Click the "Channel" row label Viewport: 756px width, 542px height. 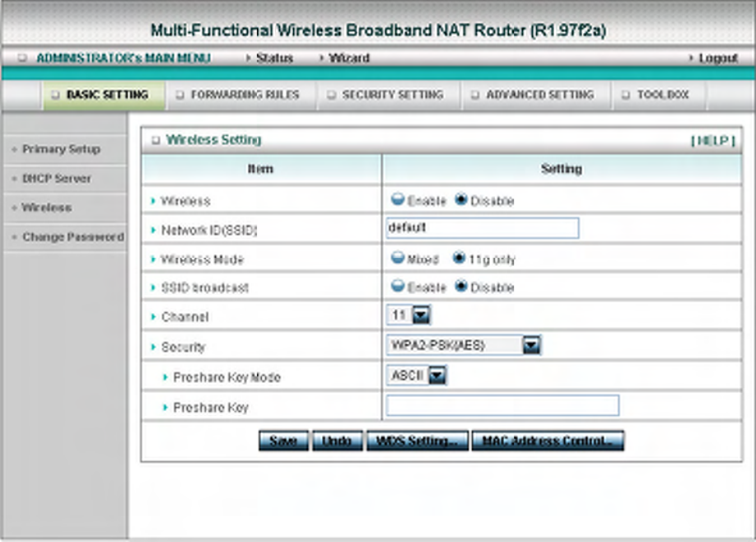184,317
